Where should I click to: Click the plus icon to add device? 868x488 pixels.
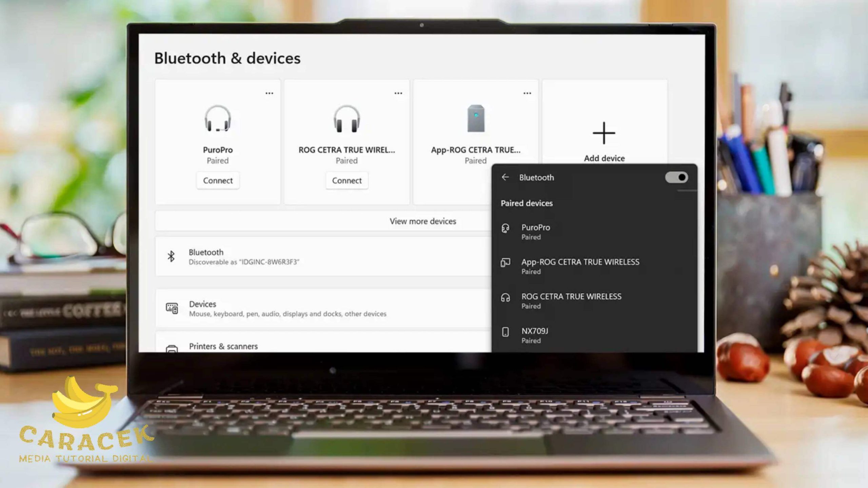[x=604, y=133]
